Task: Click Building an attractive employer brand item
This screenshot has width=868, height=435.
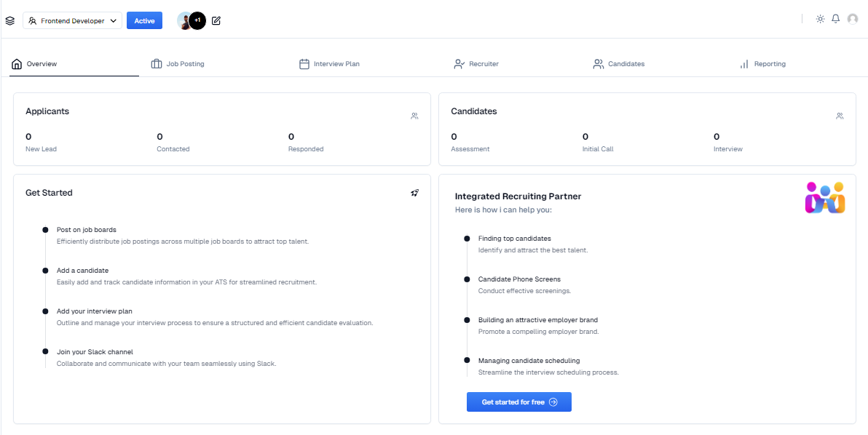Action: [x=538, y=326]
